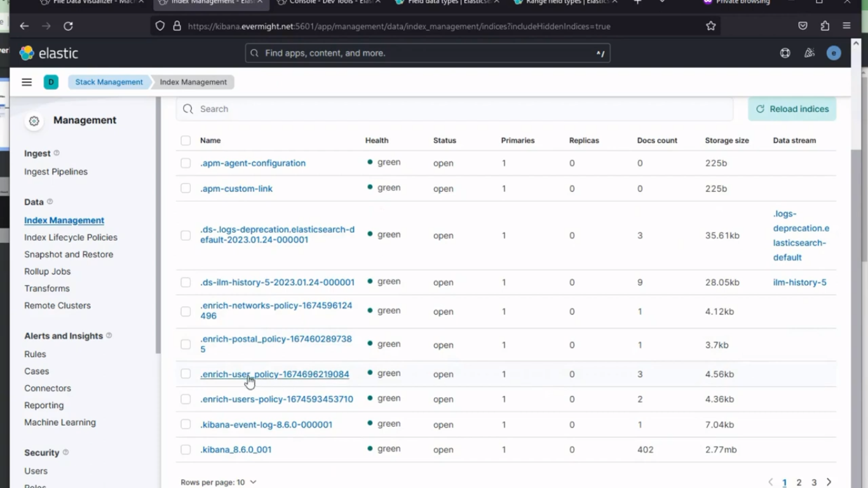The image size is (868, 488).
Task: Open .enrich-users-policy-1674593453710 index
Action: pyautogui.click(x=276, y=399)
